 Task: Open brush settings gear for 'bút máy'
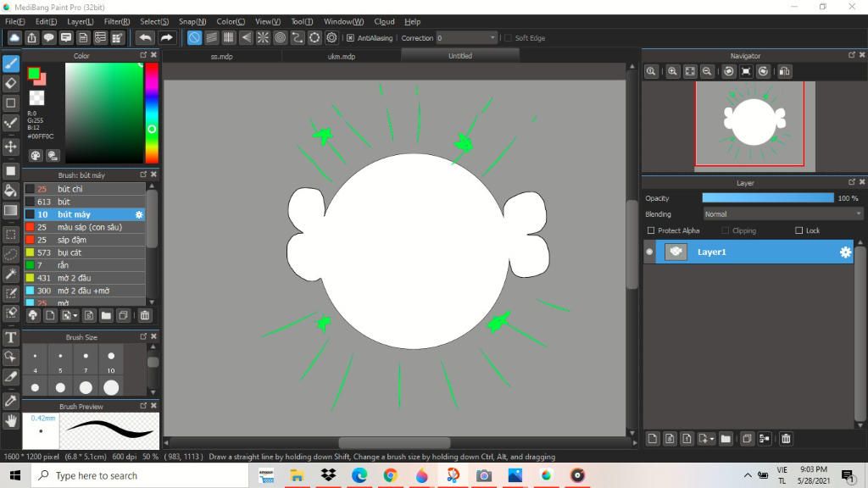(x=139, y=214)
